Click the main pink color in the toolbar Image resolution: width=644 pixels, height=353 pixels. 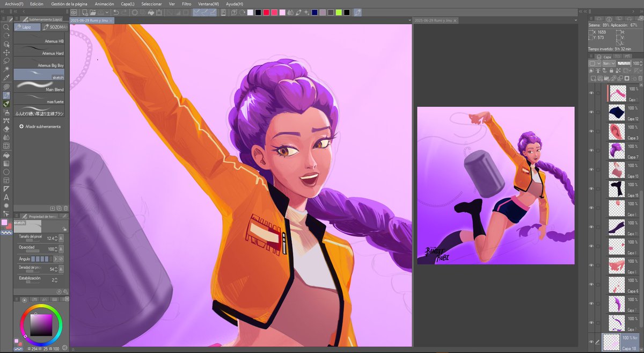[x=5, y=222]
